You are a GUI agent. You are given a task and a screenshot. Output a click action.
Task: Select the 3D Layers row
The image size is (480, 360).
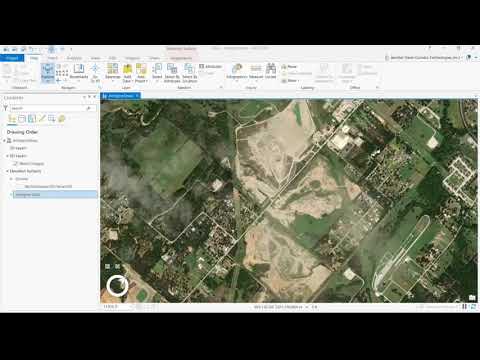coord(18,148)
